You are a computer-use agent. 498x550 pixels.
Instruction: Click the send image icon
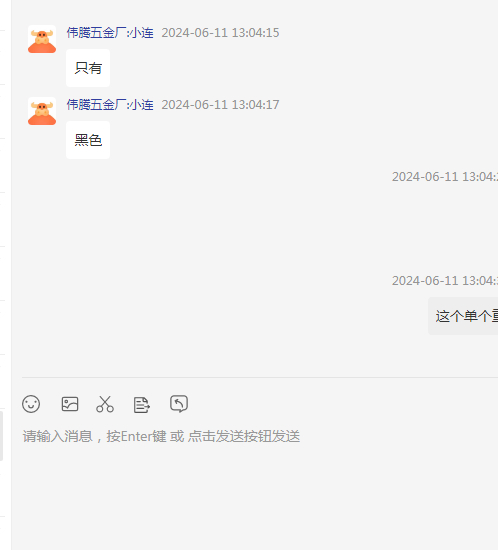[70, 404]
